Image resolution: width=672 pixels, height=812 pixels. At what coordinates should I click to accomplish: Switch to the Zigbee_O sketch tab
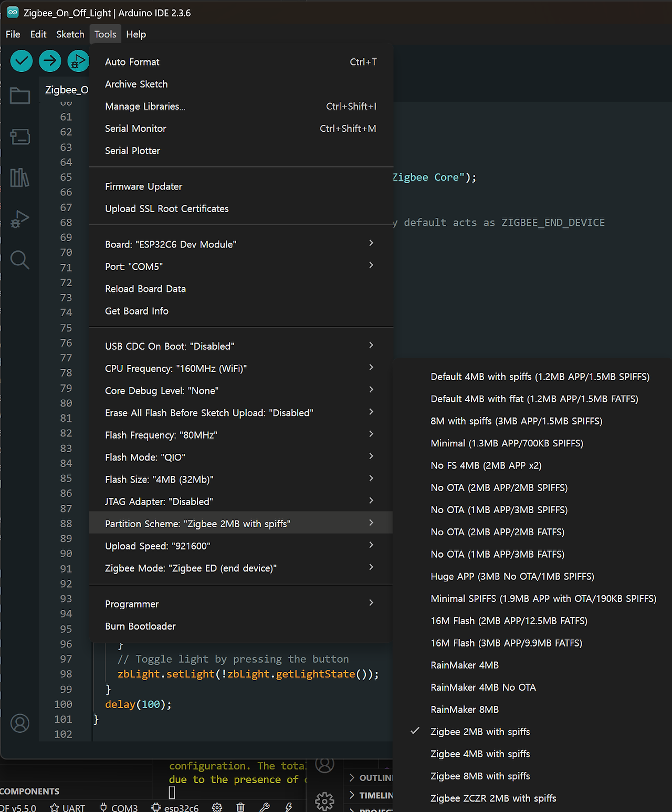(66, 90)
